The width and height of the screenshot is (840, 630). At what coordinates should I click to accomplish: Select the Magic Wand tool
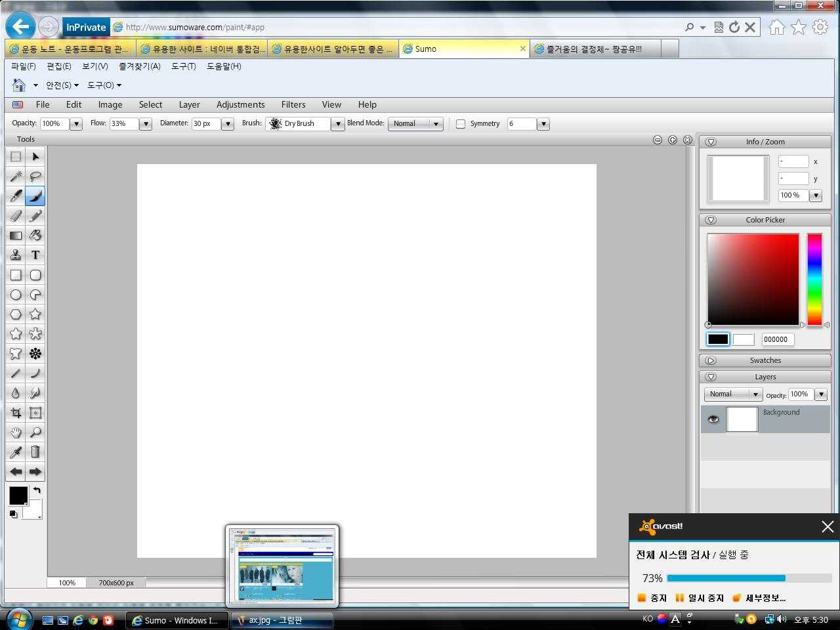16,177
